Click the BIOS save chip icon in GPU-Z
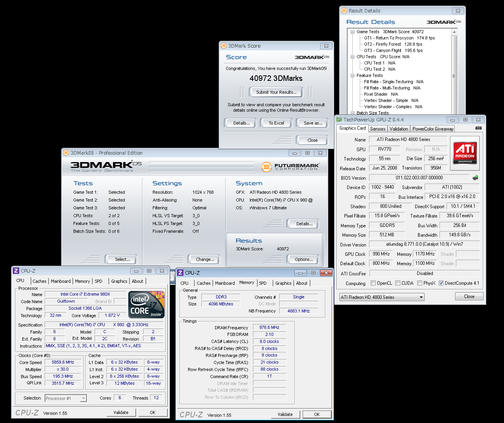This screenshot has height=423, width=504. coord(475,178)
